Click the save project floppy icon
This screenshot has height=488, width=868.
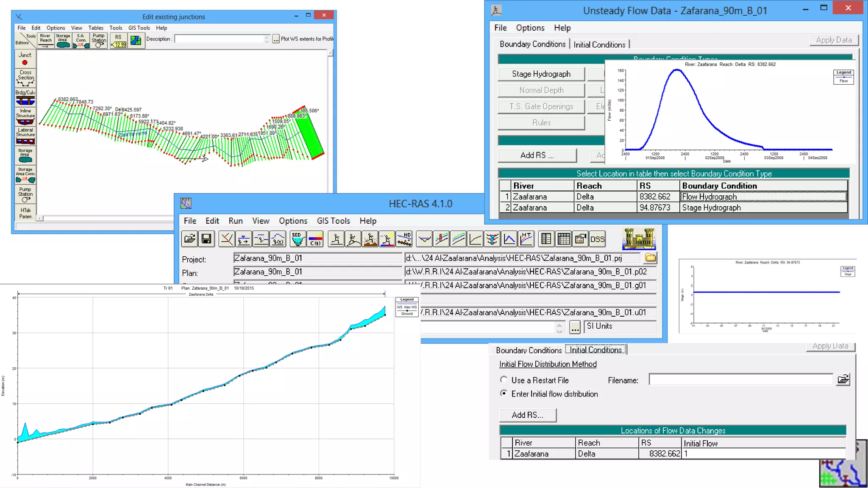[206, 239]
